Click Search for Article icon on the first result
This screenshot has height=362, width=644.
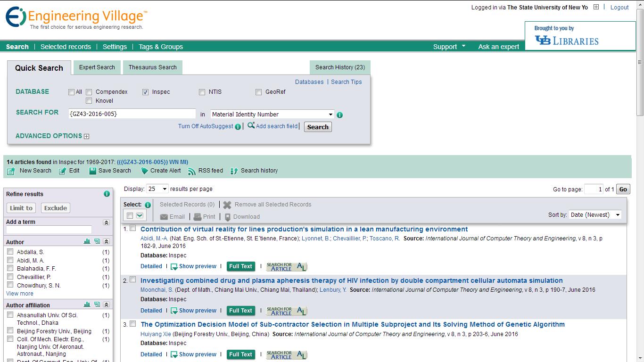(x=287, y=267)
